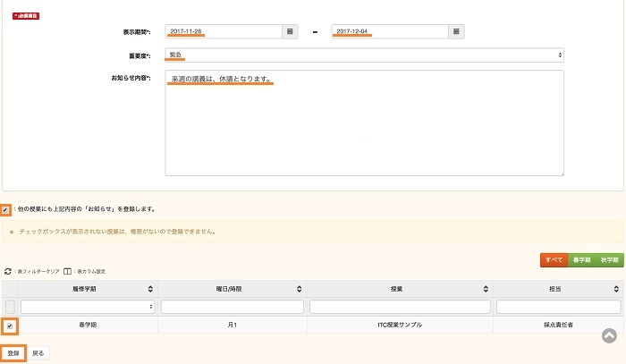
Task: Select the すべて tab
Action: [553, 259]
